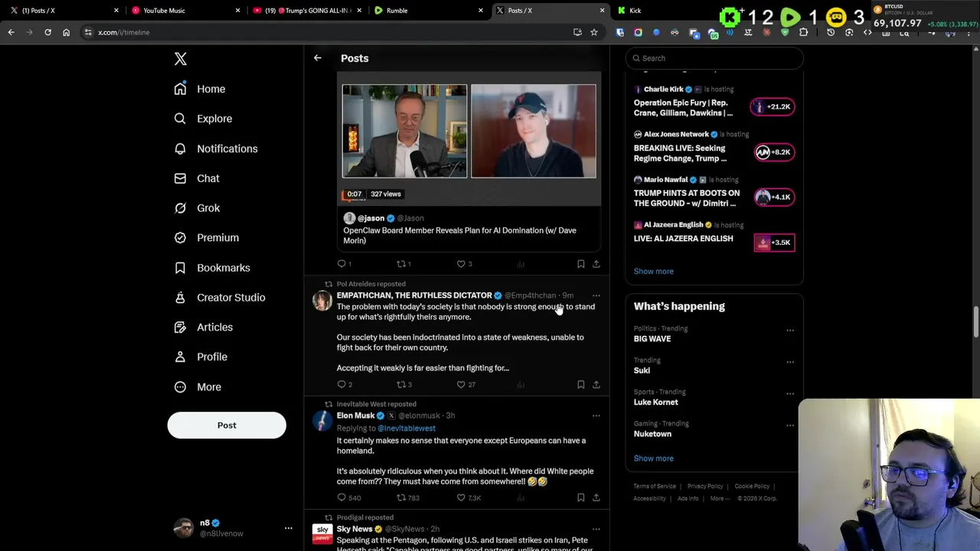Image resolution: width=980 pixels, height=551 pixels.
Task: Click the Bookmarks sidebar icon
Action: coord(180,268)
